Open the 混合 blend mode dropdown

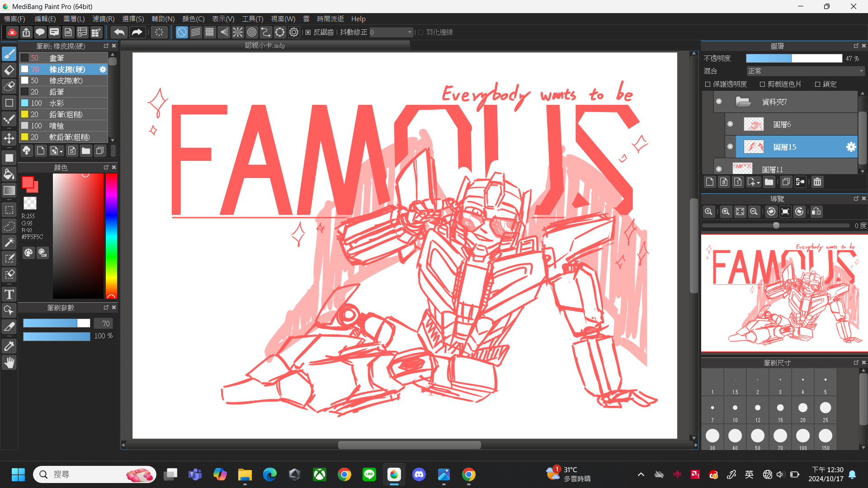pos(805,71)
